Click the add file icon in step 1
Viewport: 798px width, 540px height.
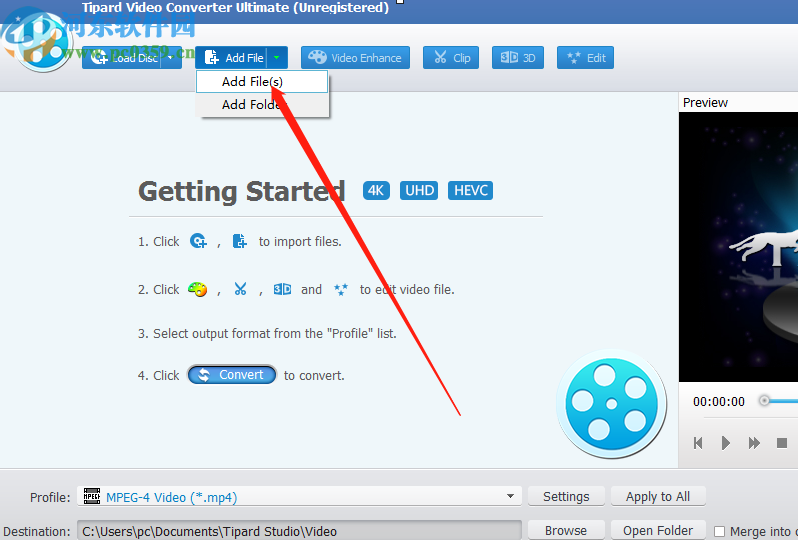point(240,241)
